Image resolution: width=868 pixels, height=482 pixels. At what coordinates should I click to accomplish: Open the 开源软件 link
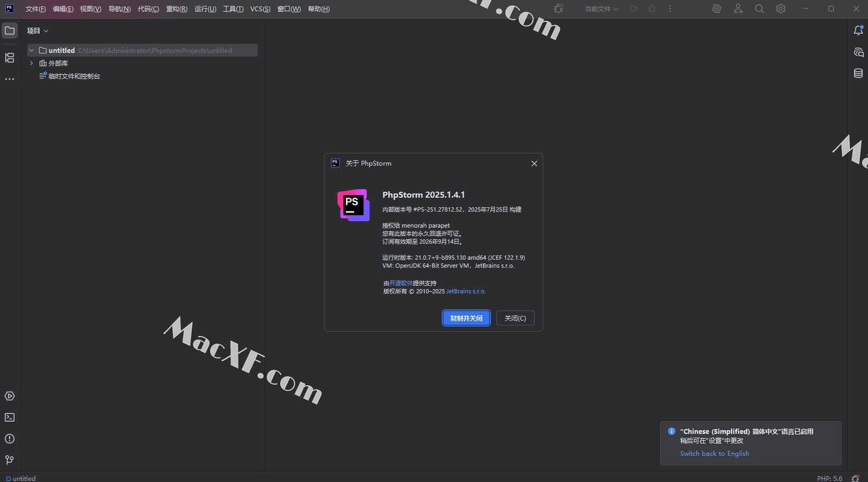tap(401, 283)
